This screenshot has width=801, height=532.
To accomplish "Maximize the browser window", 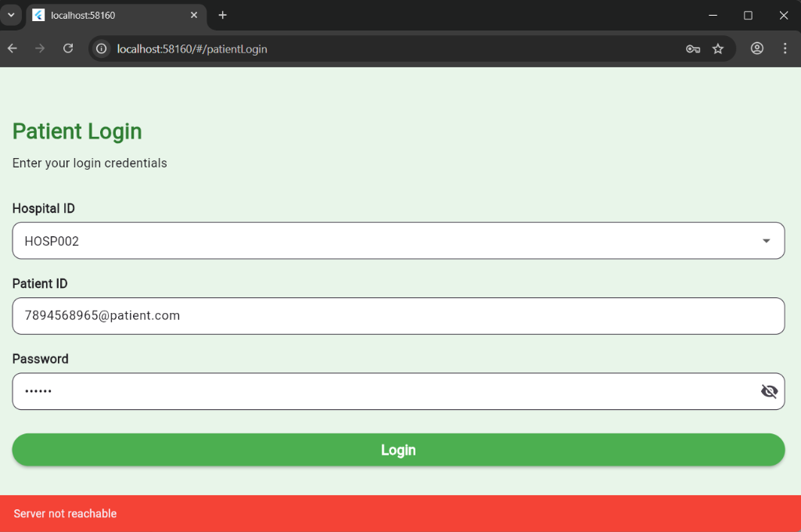I will tap(748, 16).
